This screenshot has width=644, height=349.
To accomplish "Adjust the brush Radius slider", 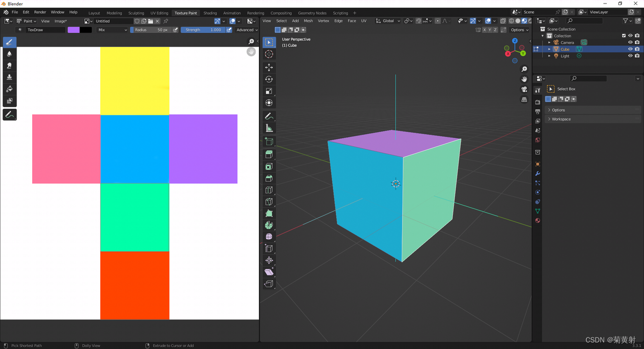I will (x=151, y=30).
